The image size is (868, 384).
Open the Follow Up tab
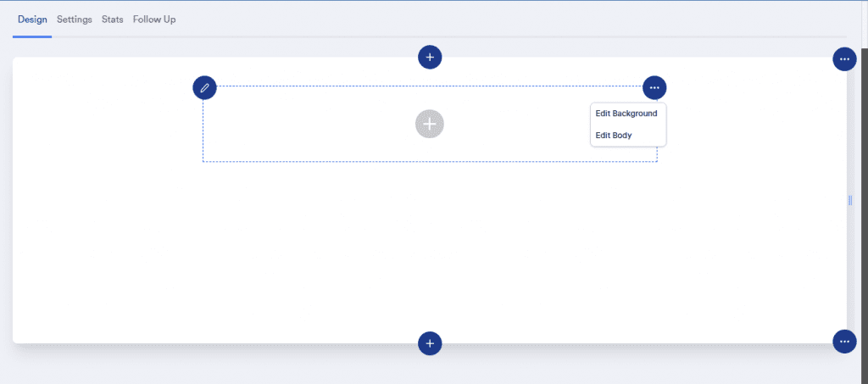point(154,19)
